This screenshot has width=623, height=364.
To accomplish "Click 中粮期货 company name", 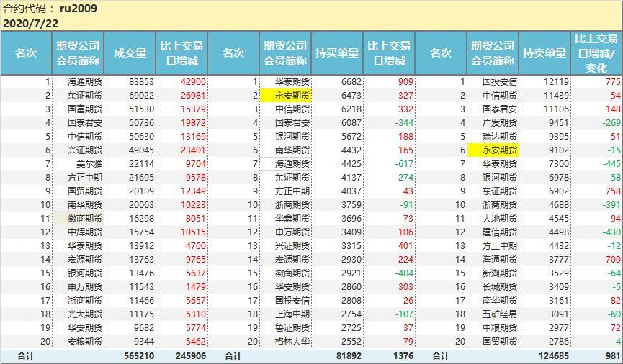I will [499, 328].
